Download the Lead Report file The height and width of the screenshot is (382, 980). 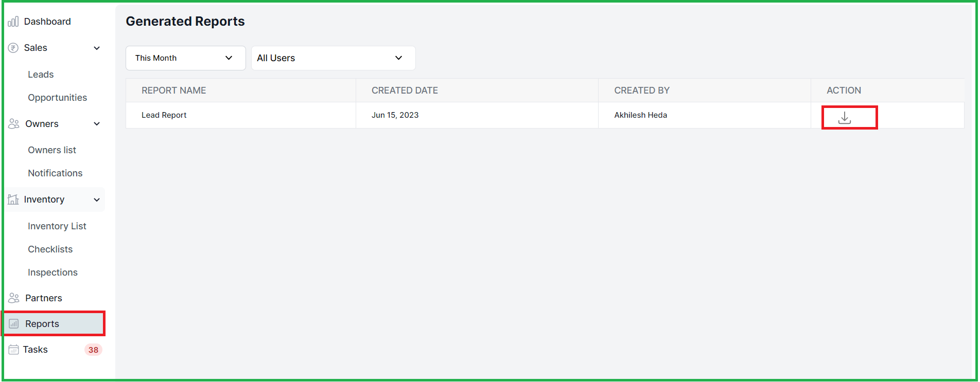click(x=845, y=118)
